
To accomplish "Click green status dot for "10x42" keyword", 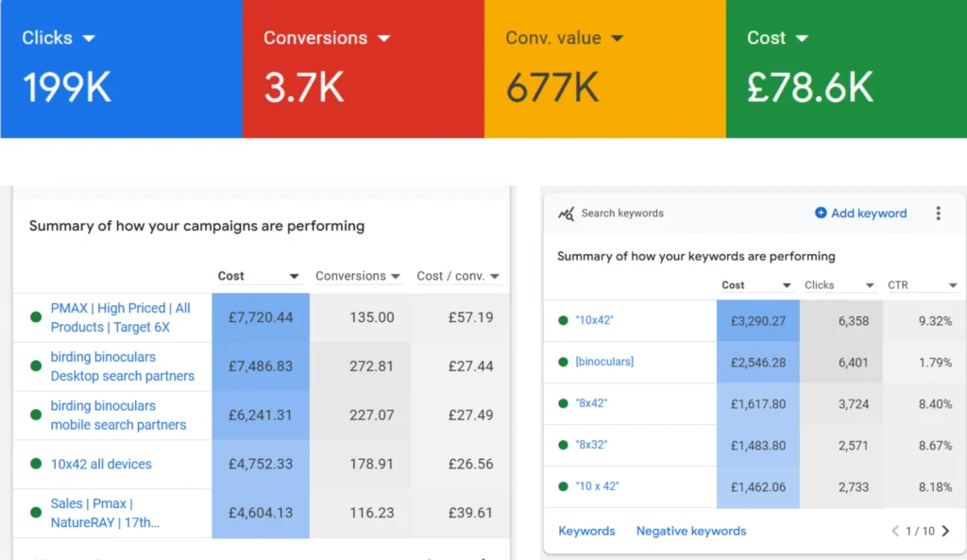I will (x=563, y=321).
